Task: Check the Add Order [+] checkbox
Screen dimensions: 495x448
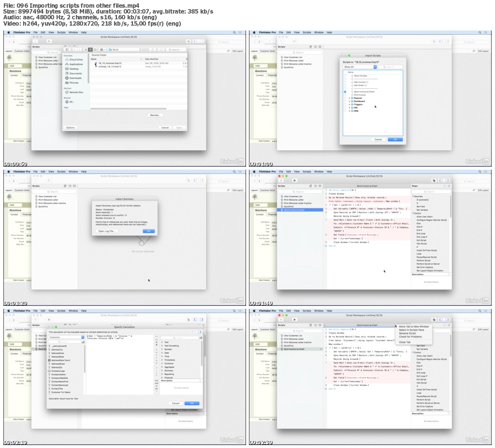Action: (345, 85)
